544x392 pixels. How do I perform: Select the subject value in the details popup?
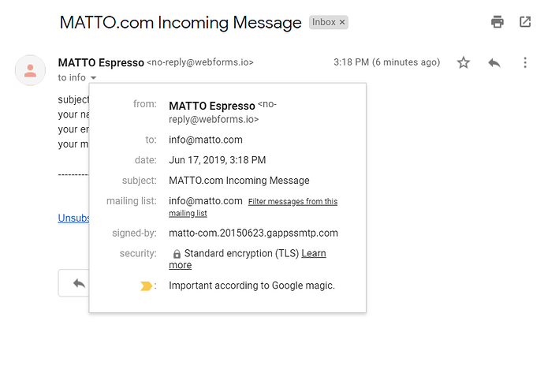pos(239,181)
